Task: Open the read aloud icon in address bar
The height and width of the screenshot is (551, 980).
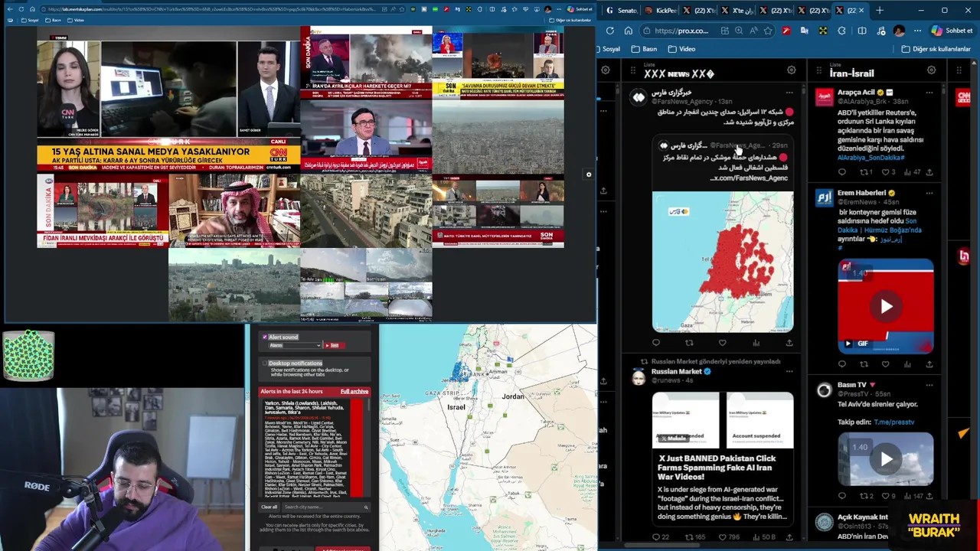Action: coord(753,31)
